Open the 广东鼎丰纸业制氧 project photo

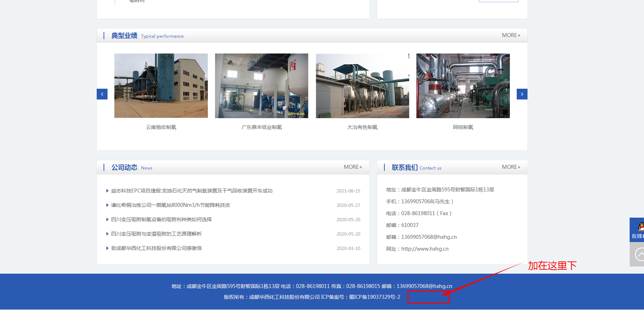click(261, 85)
